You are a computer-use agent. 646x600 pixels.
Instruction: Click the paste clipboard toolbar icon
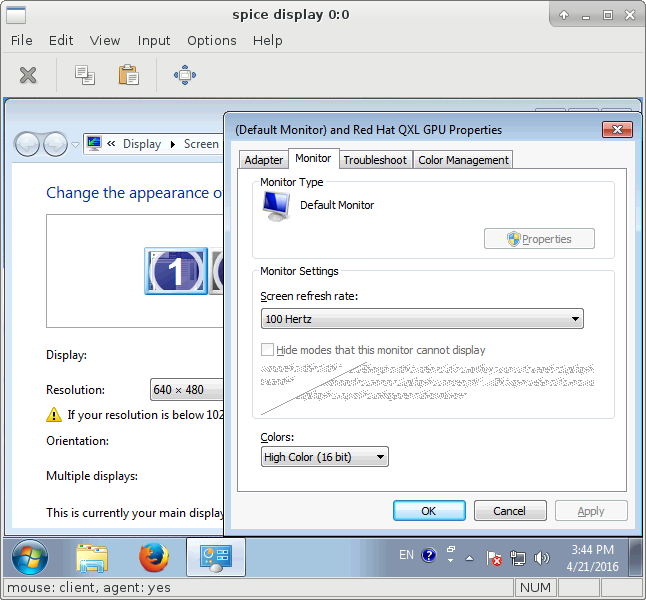pyautogui.click(x=128, y=75)
